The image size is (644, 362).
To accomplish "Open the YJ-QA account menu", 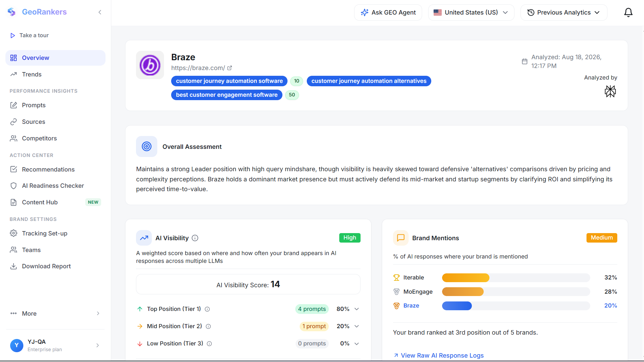I will pos(55,345).
